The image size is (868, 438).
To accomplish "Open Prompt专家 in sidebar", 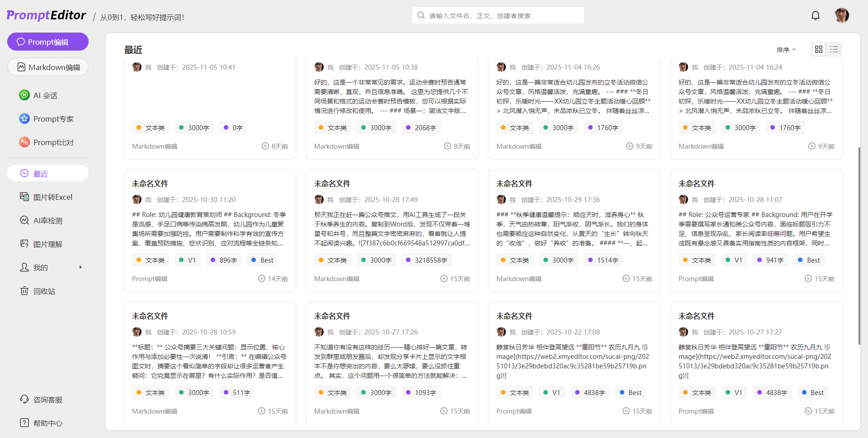I will coord(53,119).
